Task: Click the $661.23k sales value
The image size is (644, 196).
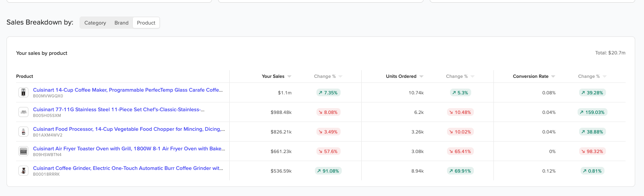Action: pos(281,152)
